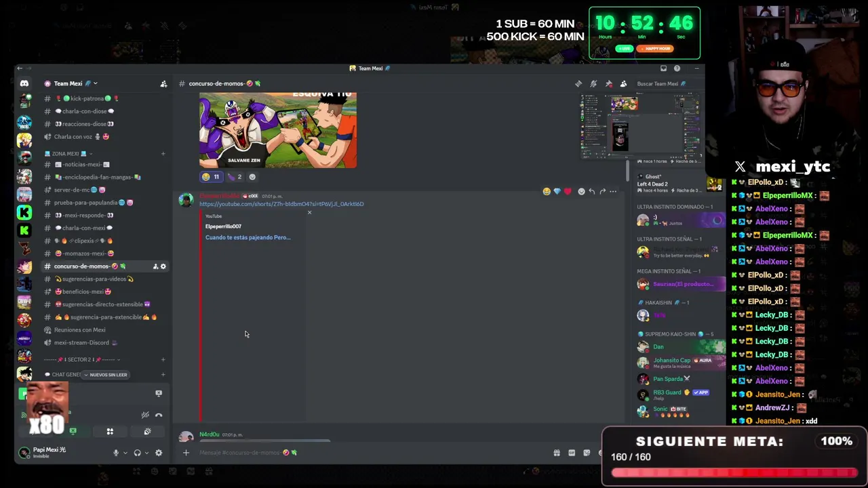The width and height of the screenshot is (868, 488).
Task: Add channel to SECTOR 2 category
Action: click(x=163, y=360)
